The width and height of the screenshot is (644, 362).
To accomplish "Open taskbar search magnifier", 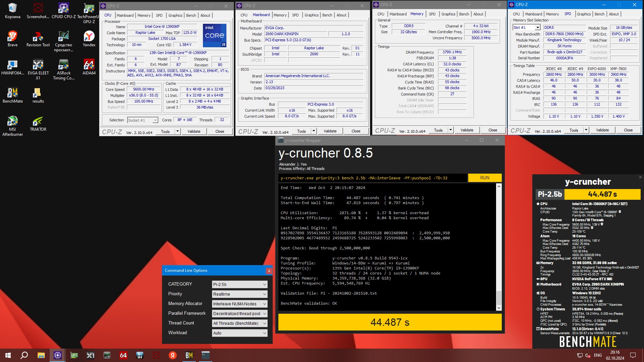I will coord(24,355).
